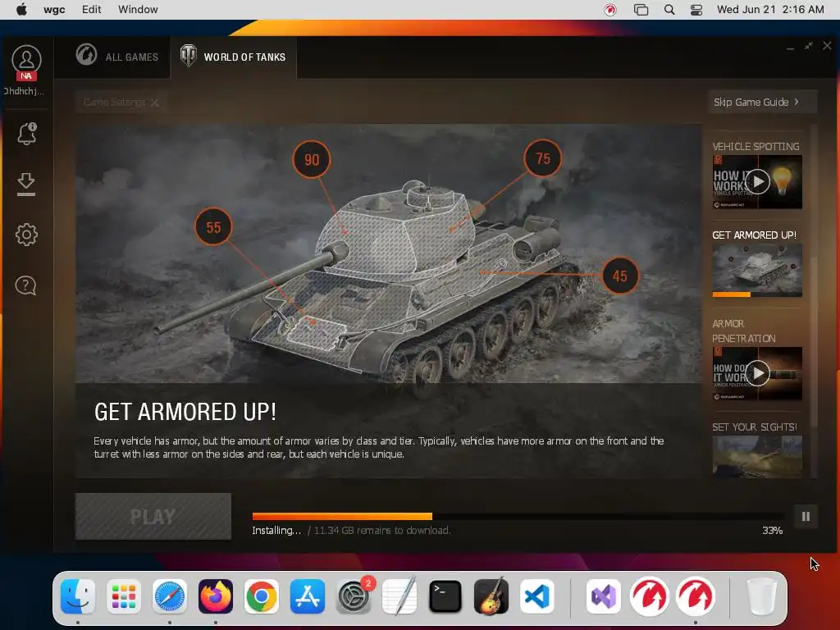Click the 33% progress text
Viewport: 840px width, 630px height.
click(772, 531)
